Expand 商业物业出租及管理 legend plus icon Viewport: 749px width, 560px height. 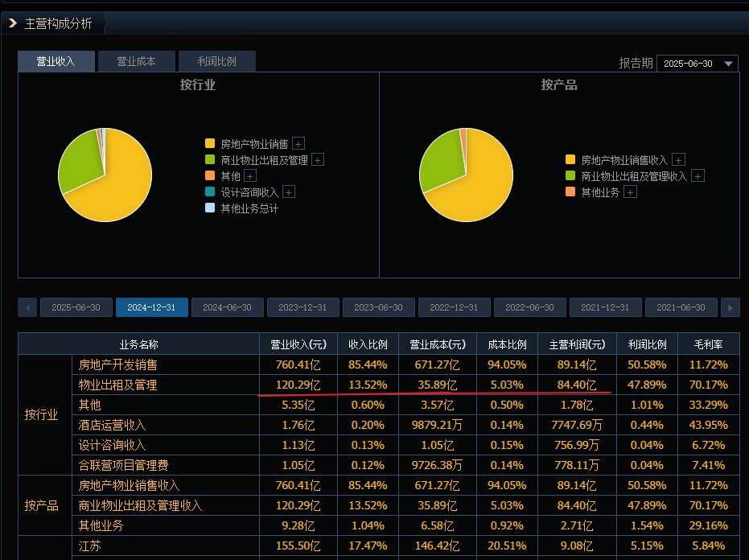318,159
